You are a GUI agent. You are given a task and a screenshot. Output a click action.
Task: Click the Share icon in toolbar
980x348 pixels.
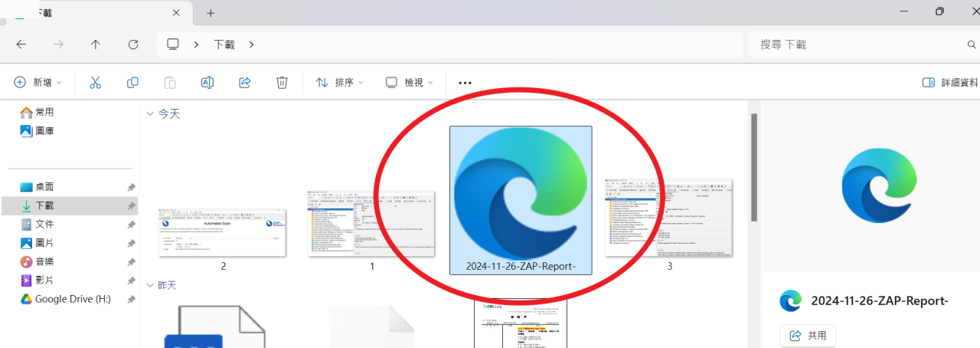245,82
